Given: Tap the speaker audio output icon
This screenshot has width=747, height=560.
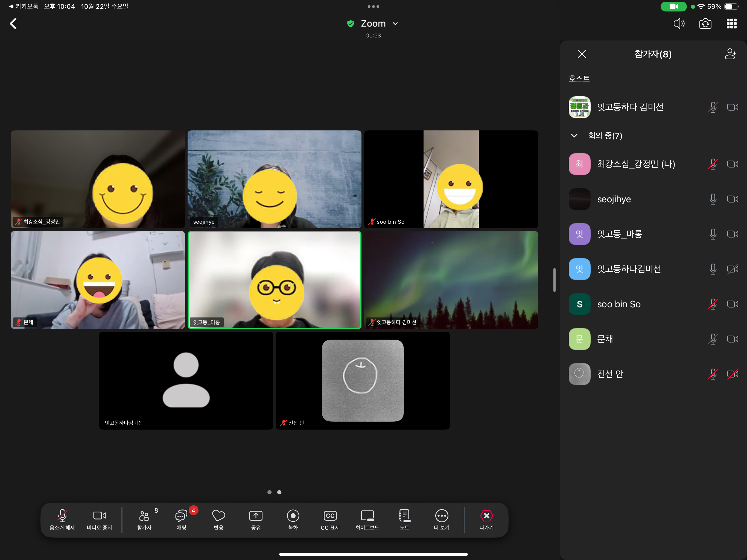Looking at the screenshot, I should pyautogui.click(x=679, y=24).
